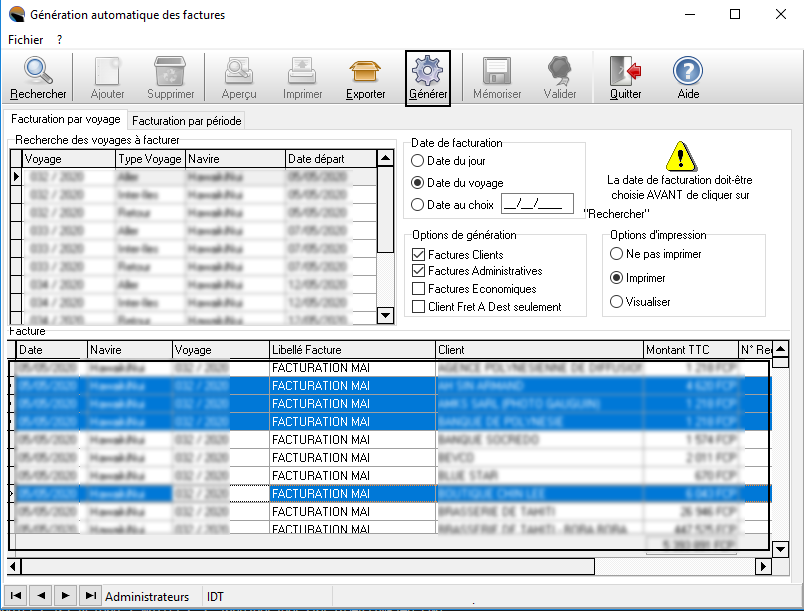Screen dimensions: 804x611
Task: Go to first record navigation arrow
Action: 17,596
